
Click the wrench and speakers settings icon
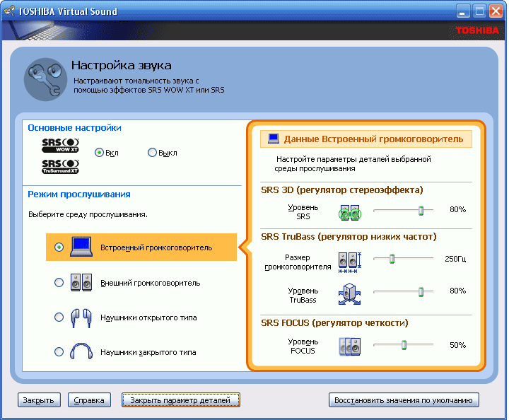pos(45,79)
